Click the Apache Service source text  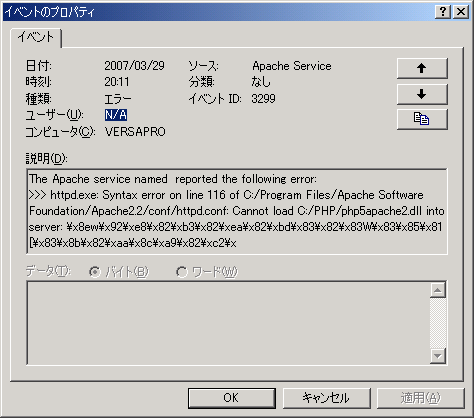[x=292, y=66]
